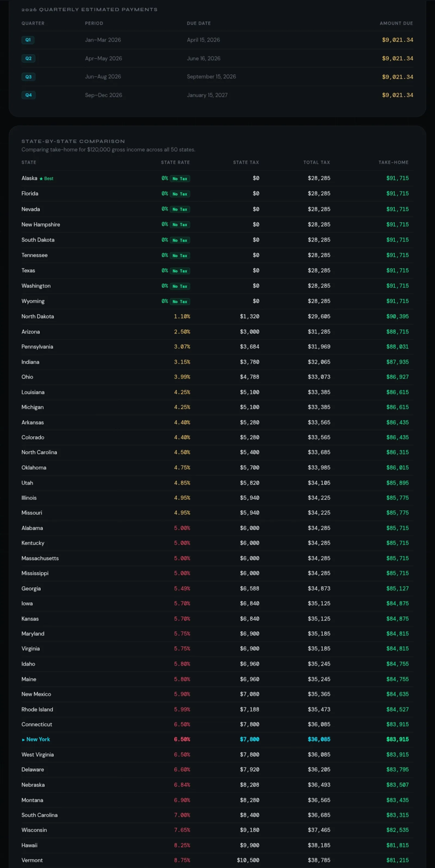Select the highlighted New York row name
The height and width of the screenshot is (868, 435).
[38, 739]
